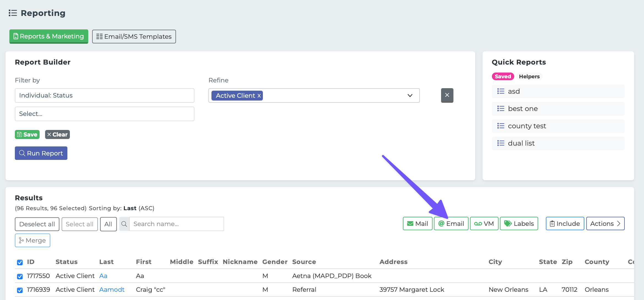Remove filter row with dark X button

click(447, 95)
